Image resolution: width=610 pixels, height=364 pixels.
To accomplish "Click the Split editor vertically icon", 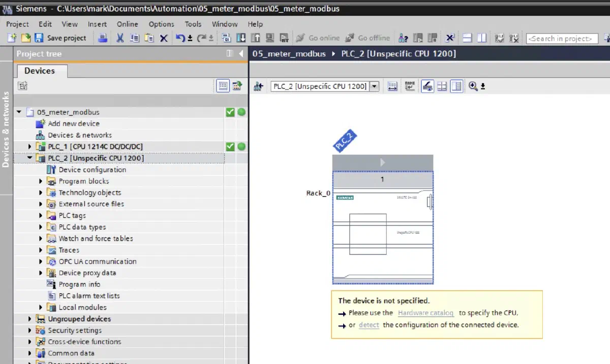I will click(x=481, y=38).
